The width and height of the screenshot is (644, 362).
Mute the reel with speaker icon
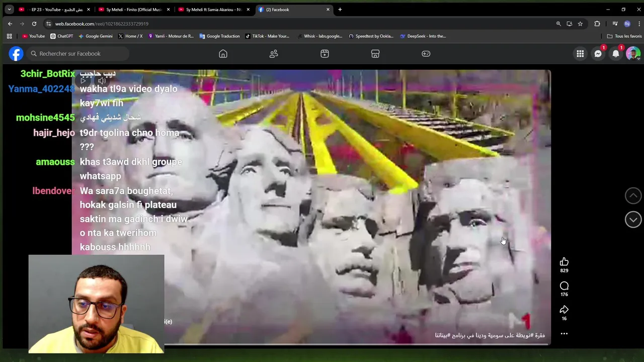tap(102, 80)
